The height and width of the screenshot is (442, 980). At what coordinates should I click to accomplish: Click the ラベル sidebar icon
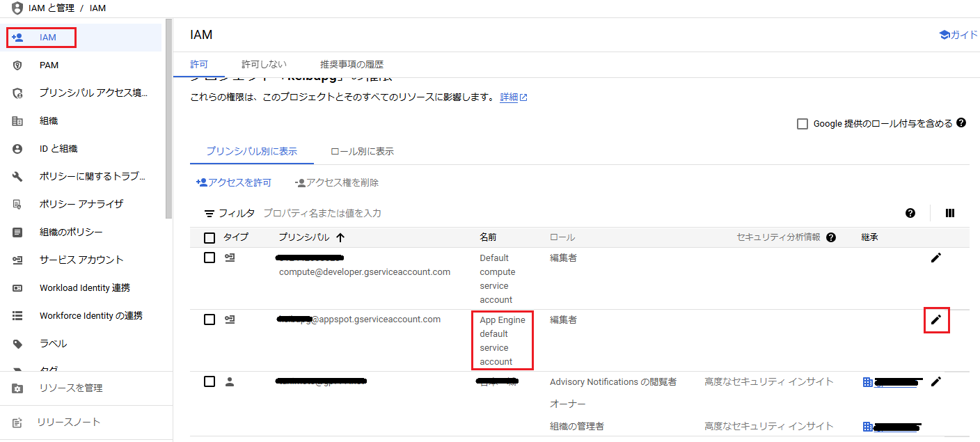click(17, 343)
